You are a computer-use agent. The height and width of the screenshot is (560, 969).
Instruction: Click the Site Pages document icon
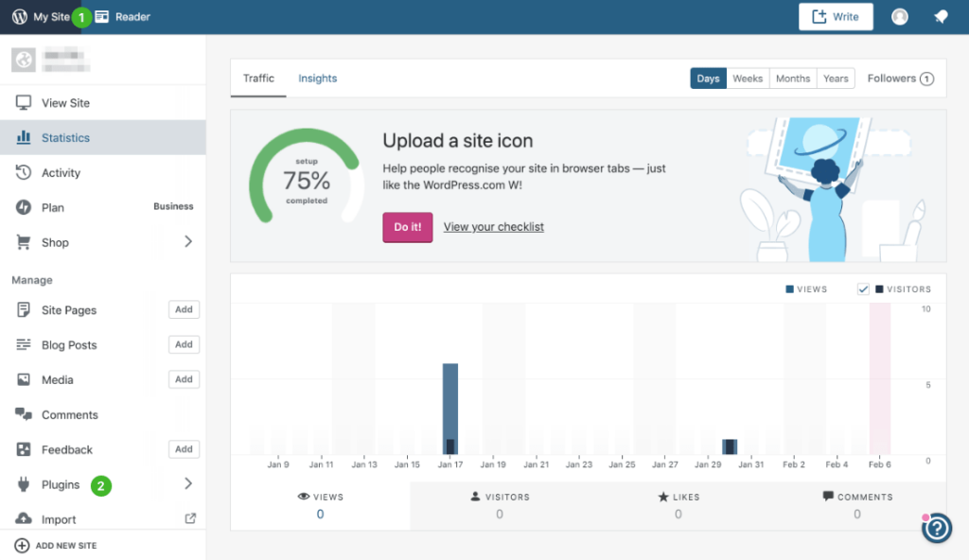click(24, 309)
